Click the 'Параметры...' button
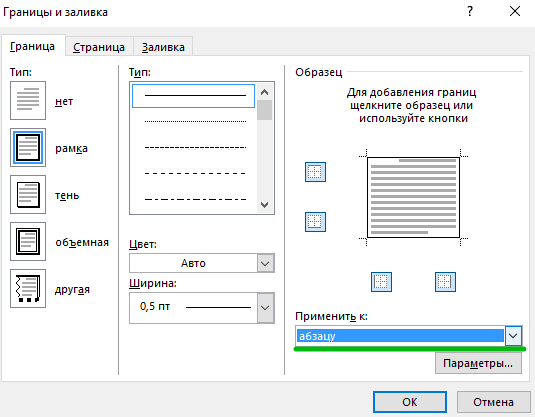The height and width of the screenshot is (417, 535). 478,363
